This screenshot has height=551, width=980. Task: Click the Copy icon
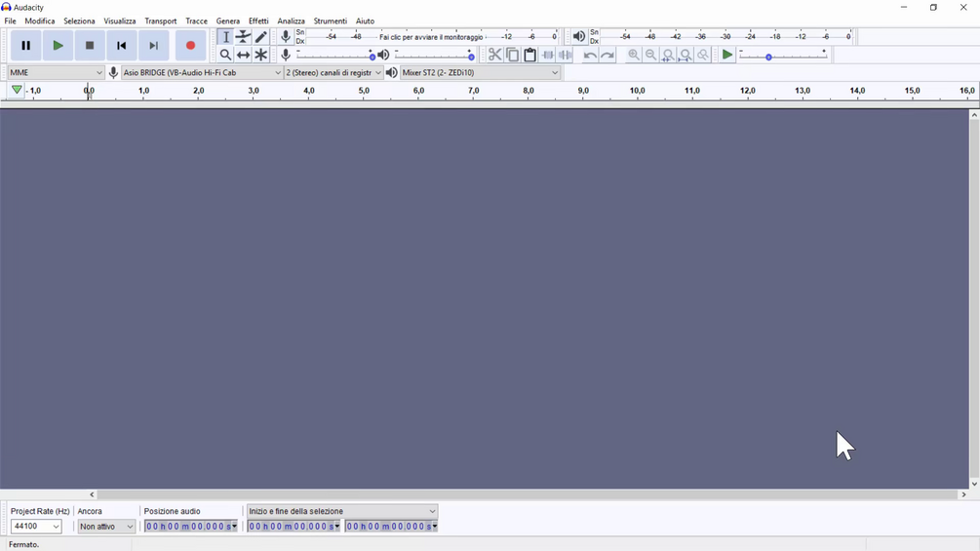512,55
